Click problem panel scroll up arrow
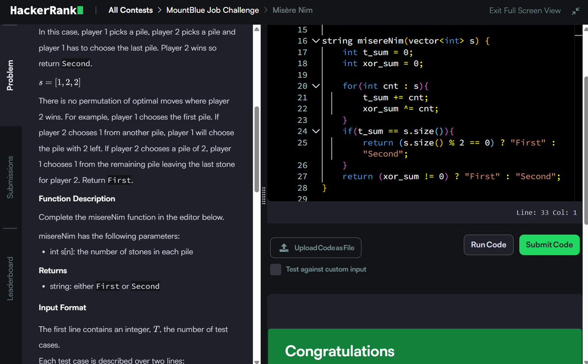Screen dimensions: 588x364 pyautogui.click(x=257, y=29)
